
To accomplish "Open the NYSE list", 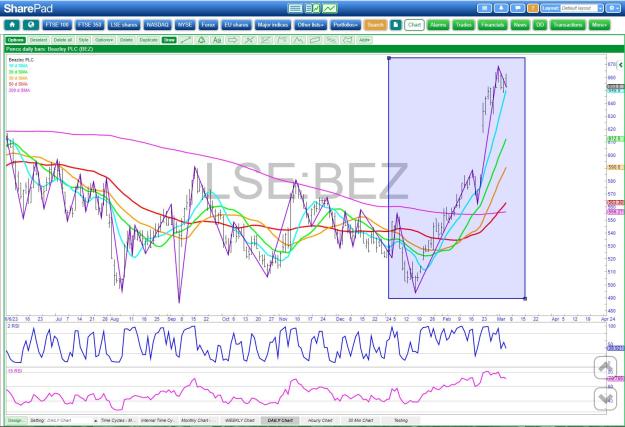I will (x=185, y=25).
